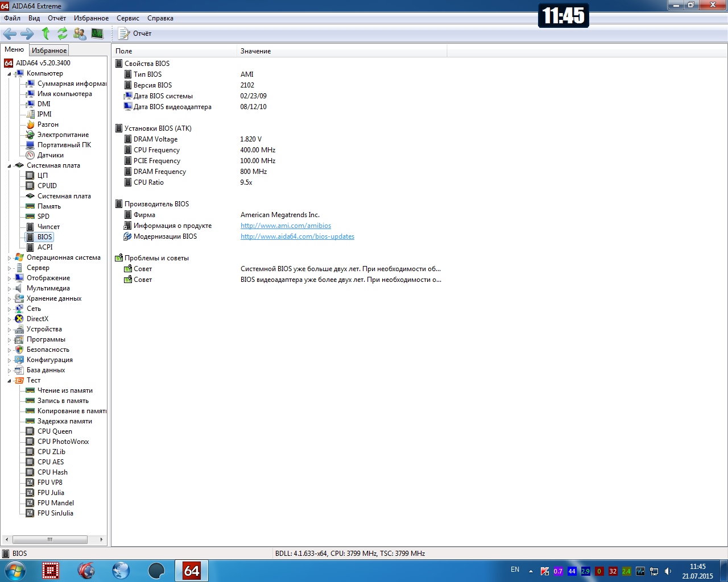Viewport: 728px width, 582px height.
Task: Select Память tree item
Action: 49,206
